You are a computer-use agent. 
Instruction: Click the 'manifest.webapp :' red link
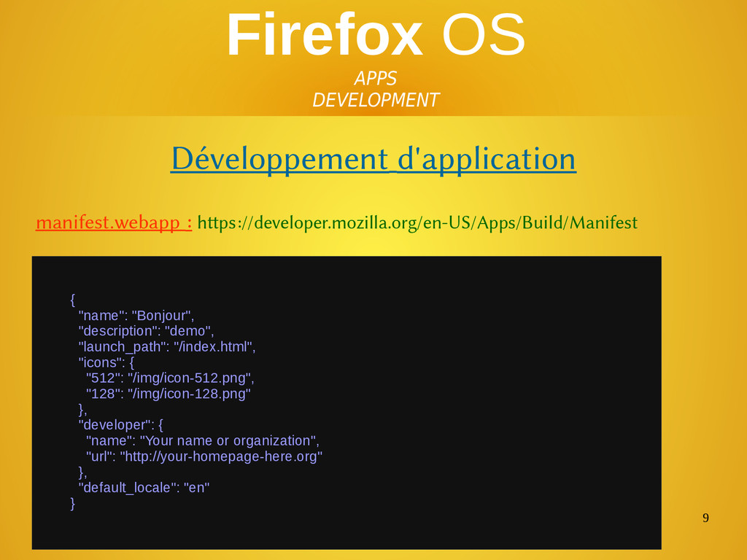(x=114, y=222)
